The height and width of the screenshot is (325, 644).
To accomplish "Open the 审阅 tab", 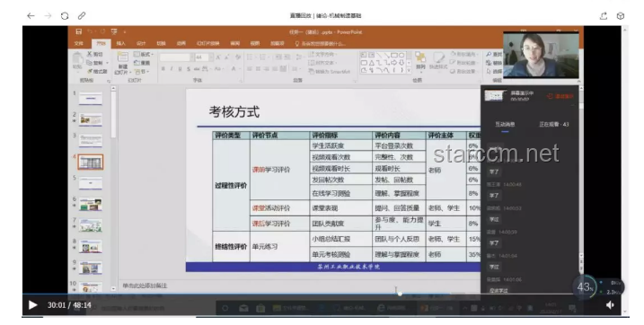I will coord(235,43).
